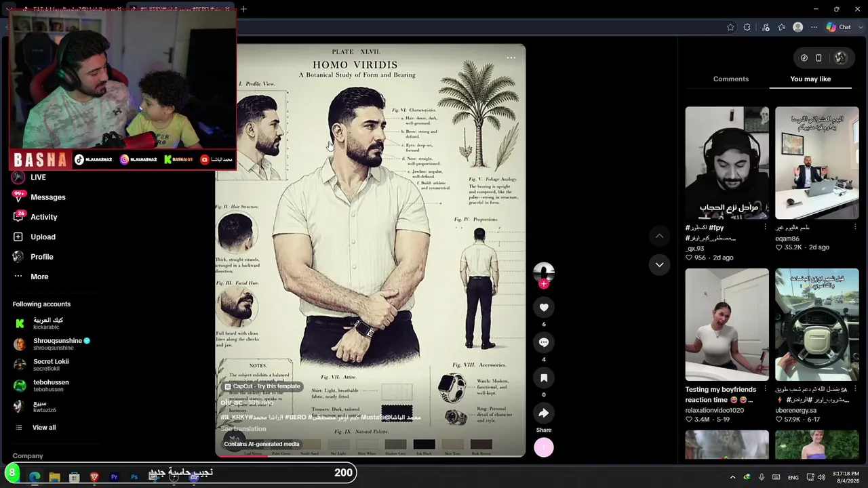Open the three-dot menu on the video
Image resolution: width=868 pixels, height=488 pixels.
pyautogui.click(x=511, y=58)
